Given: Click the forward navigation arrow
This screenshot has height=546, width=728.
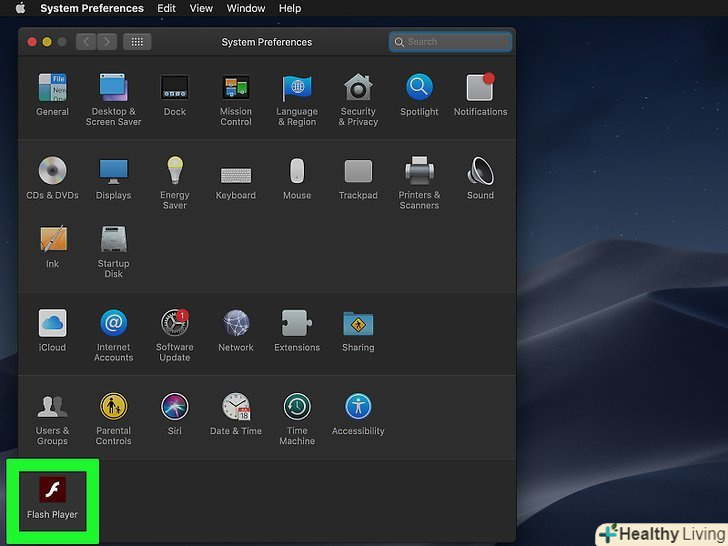Looking at the screenshot, I should pos(106,42).
